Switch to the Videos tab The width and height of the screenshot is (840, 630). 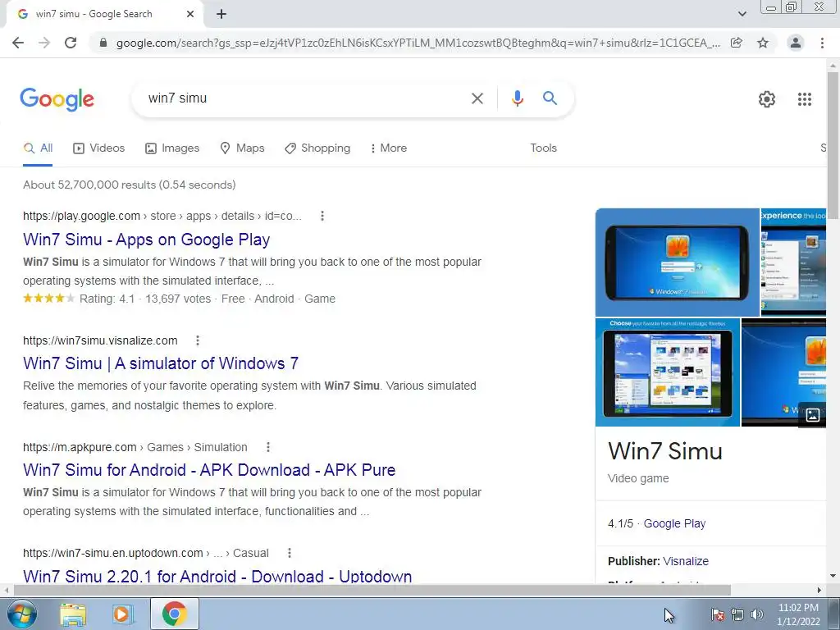99,148
